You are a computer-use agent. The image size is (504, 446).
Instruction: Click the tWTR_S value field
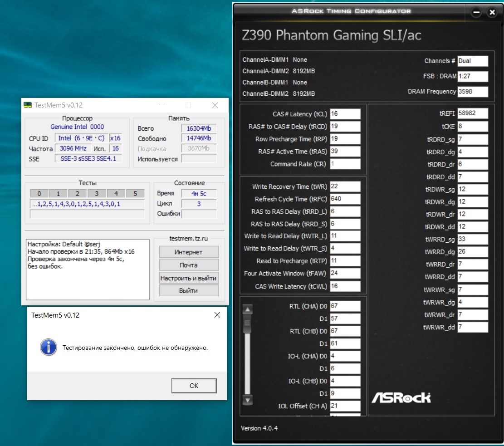pos(345,249)
